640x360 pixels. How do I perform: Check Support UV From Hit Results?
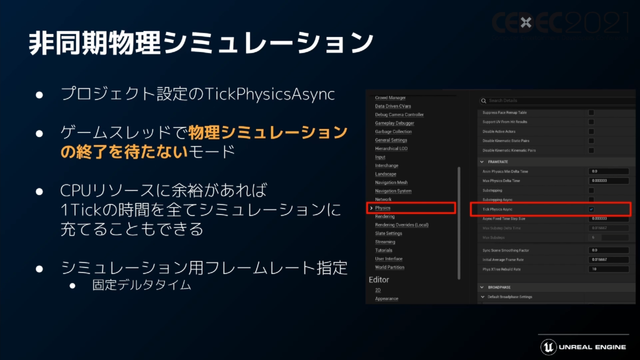click(x=591, y=122)
